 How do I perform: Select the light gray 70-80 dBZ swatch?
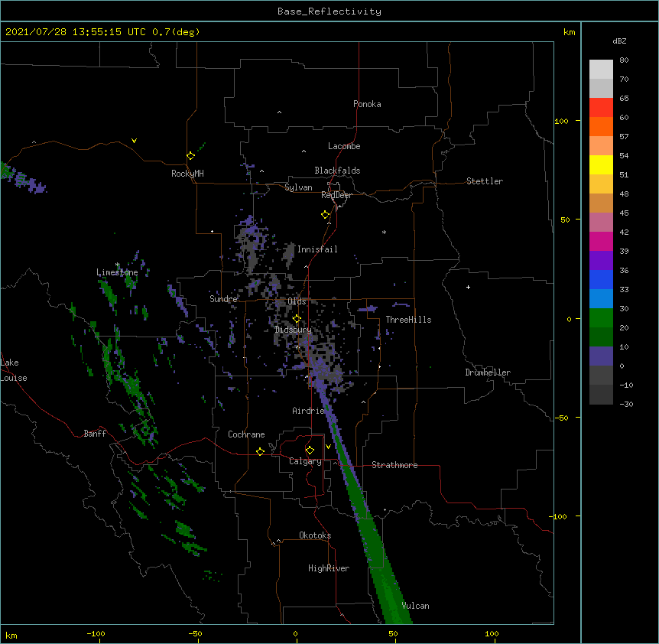(601, 70)
